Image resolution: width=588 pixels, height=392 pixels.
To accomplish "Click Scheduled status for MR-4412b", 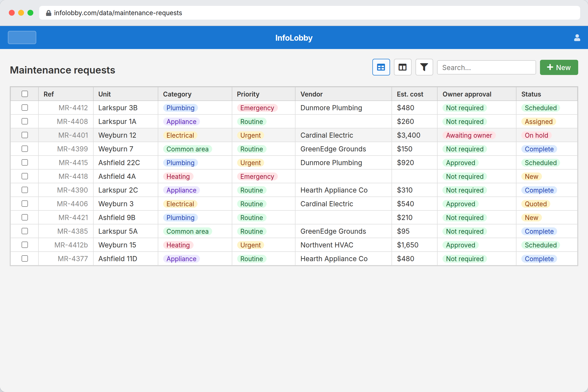I will (540, 245).
